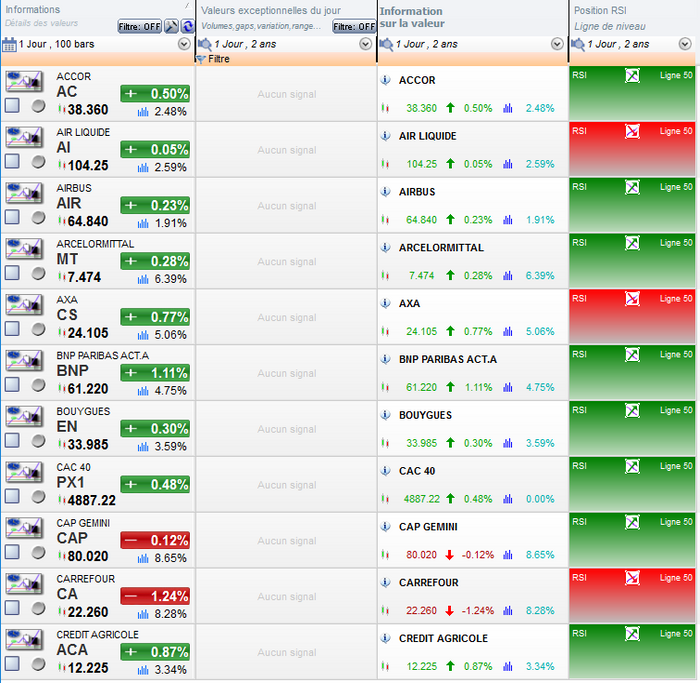Image resolution: width=700 pixels, height=683 pixels.
Task: Click the RSI crossing icon for AIR LIQUIDE
Action: (632, 131)
